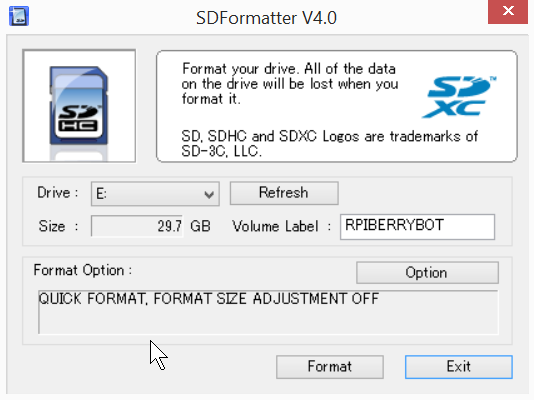Click the SDHC memory card image

pos(79,106)
